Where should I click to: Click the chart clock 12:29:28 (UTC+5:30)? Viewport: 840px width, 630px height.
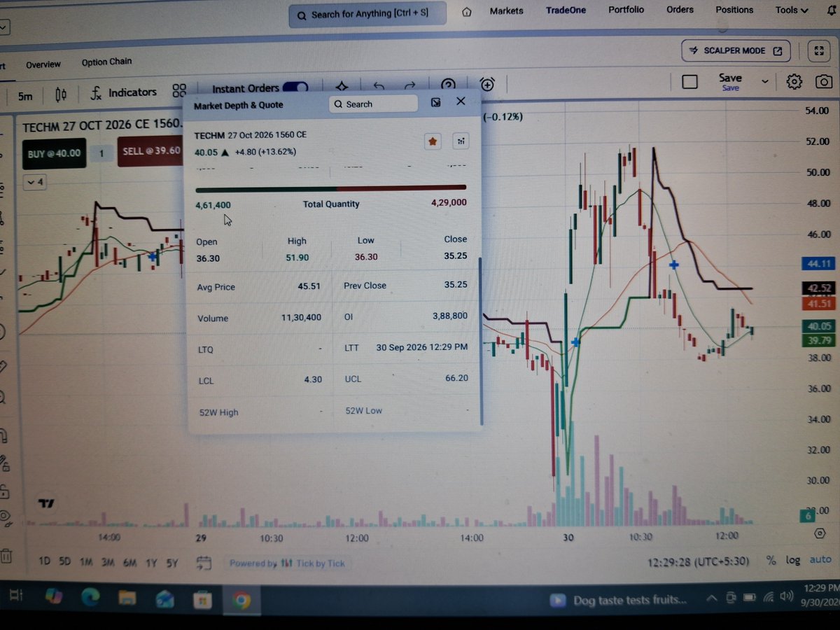click(698, 561)
